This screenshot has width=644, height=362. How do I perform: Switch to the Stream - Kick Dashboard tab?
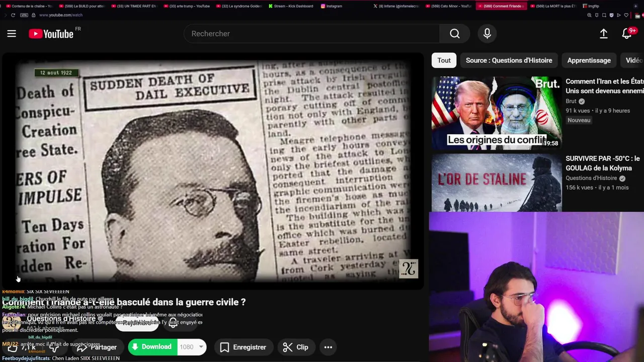(291, 6)
